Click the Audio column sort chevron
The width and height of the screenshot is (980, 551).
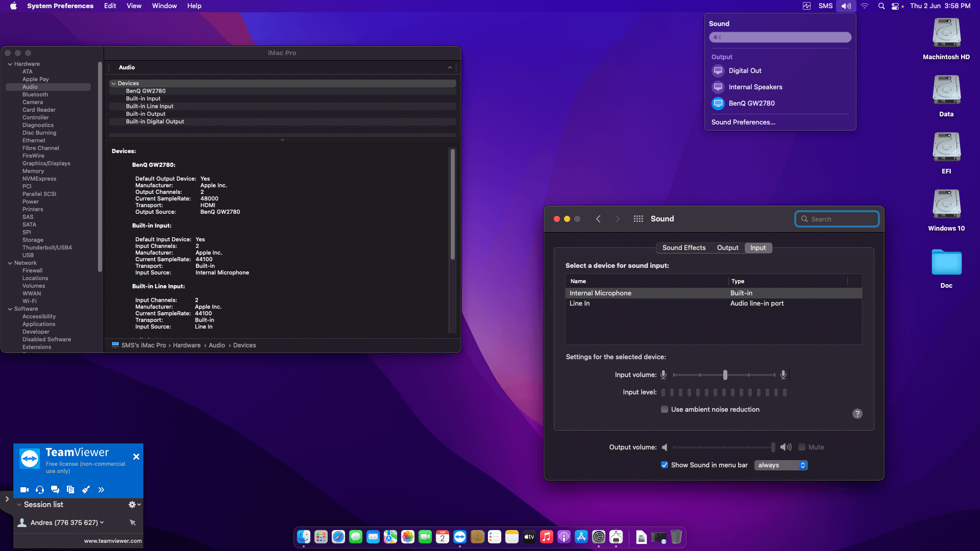(450, 67)
